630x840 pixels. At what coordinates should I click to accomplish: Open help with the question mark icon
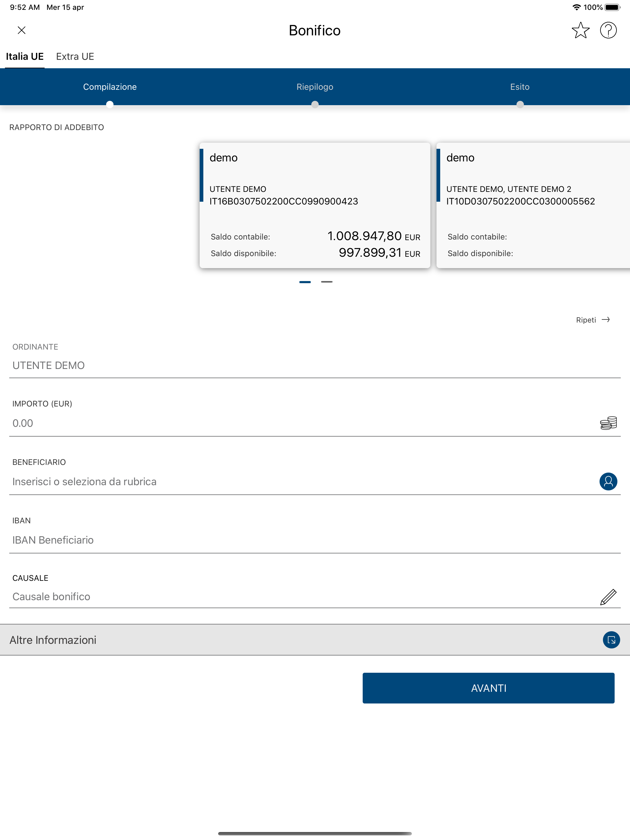608,30
